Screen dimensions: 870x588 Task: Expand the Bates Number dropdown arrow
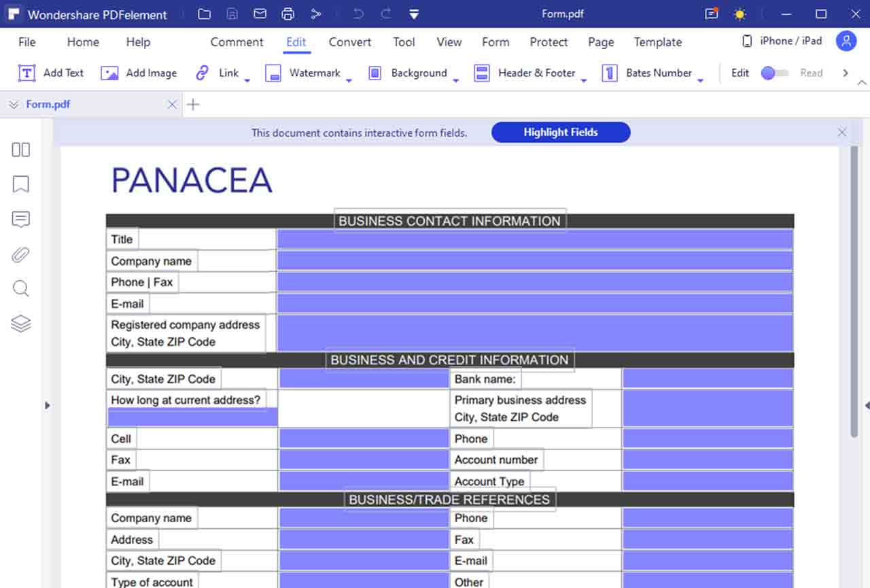[x=701, y=80]
